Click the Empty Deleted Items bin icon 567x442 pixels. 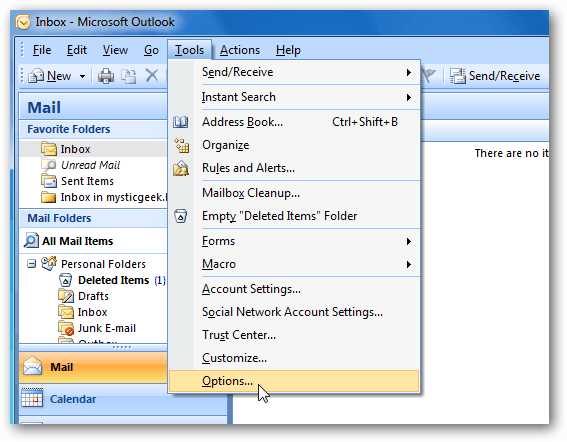[180, 216]
